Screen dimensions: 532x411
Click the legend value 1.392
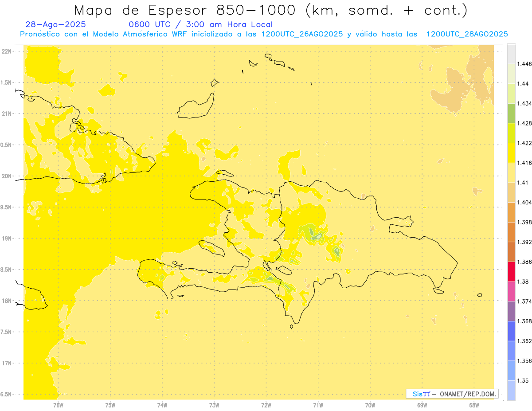(x=524, y=242)
